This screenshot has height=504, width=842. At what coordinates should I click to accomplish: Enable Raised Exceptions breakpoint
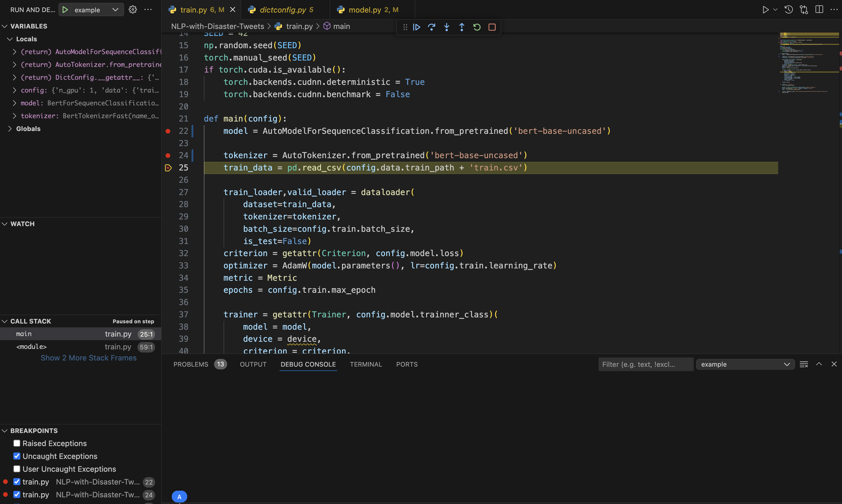click(x=17, y=443)
